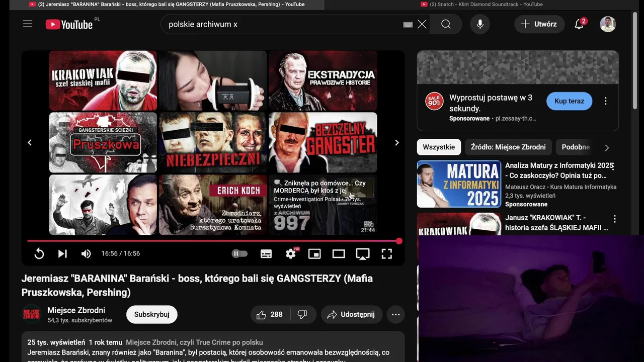
Task: Click the 'Wyprostuj postawę w 3 sekundy' ad title
Action: [491, 103]
